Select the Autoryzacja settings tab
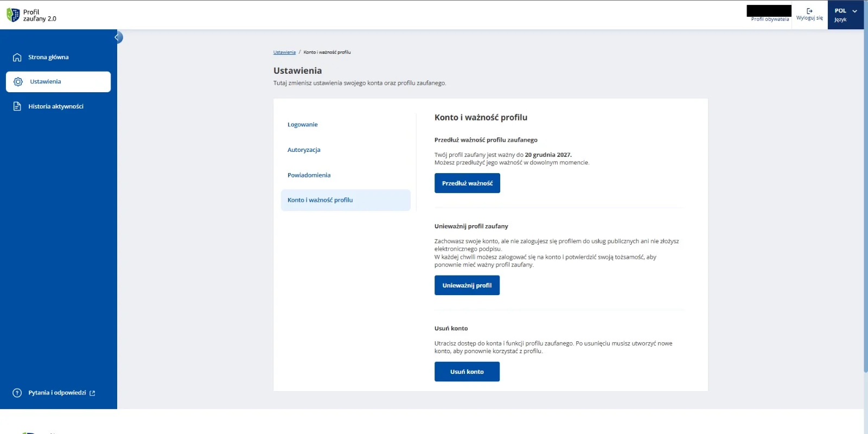 click(304, 150)
